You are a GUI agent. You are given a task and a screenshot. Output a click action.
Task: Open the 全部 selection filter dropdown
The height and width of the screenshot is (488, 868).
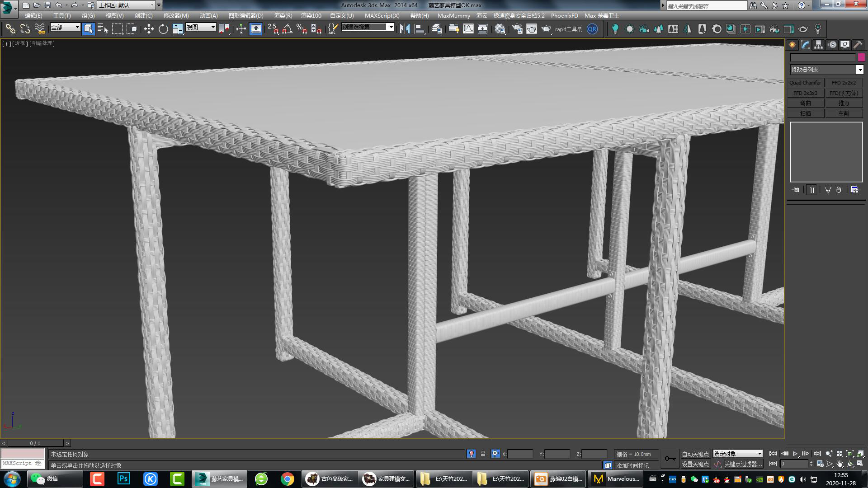[76, 27]
